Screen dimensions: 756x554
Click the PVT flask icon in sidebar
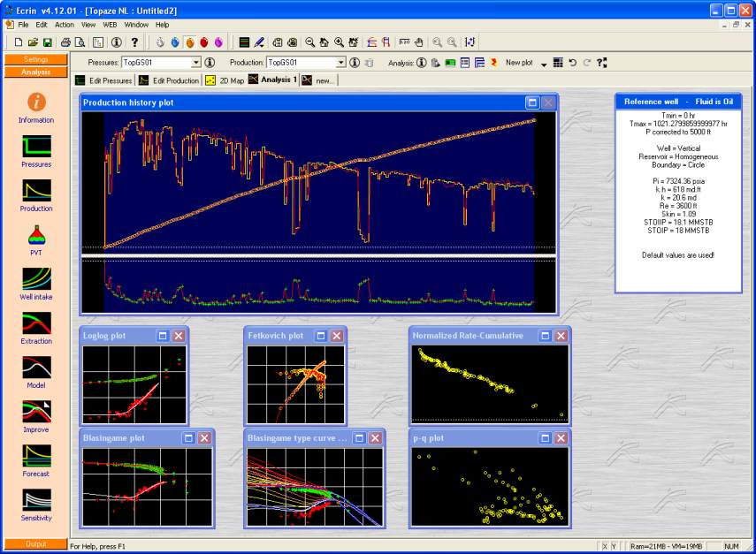point(36,235)
